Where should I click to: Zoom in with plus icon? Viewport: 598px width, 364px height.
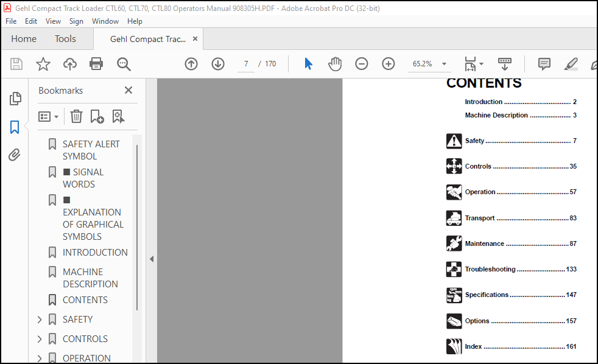(389, 64)
